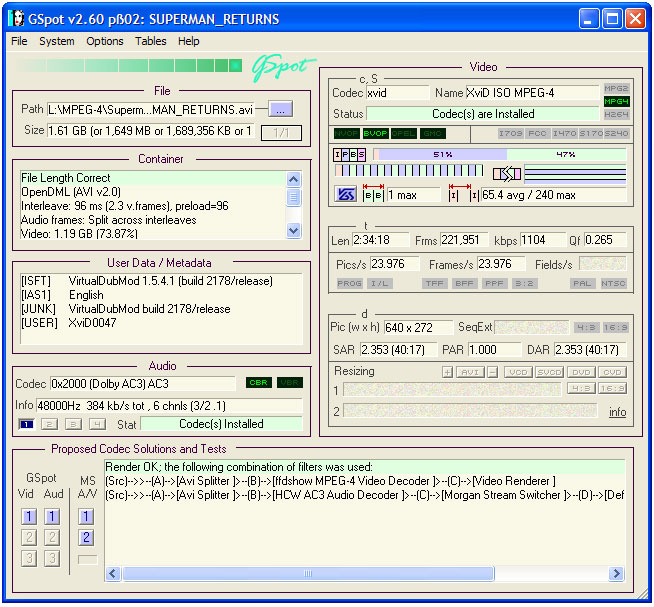
Task: Click the green MPG4 indicator
Action: point(616,101)
